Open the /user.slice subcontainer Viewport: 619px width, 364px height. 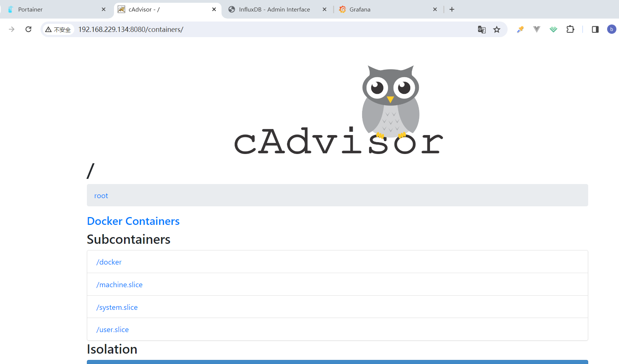pyautogui.click(x=113, y=329)
